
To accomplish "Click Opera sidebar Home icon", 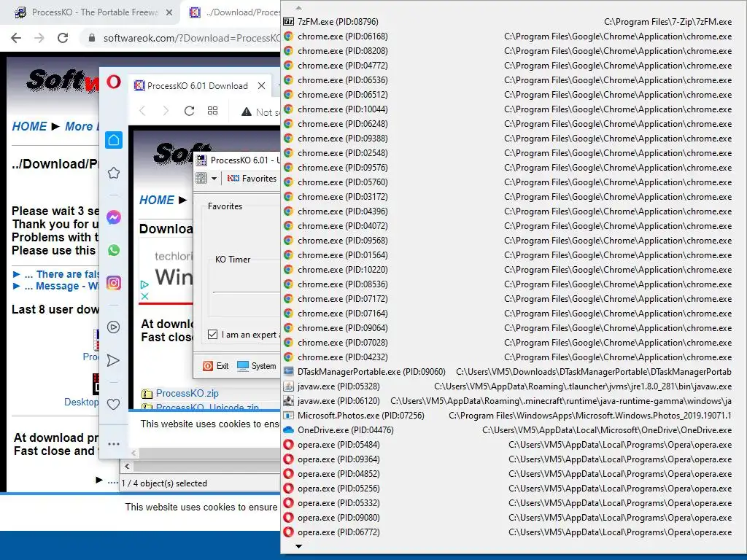I will (114, 140).
